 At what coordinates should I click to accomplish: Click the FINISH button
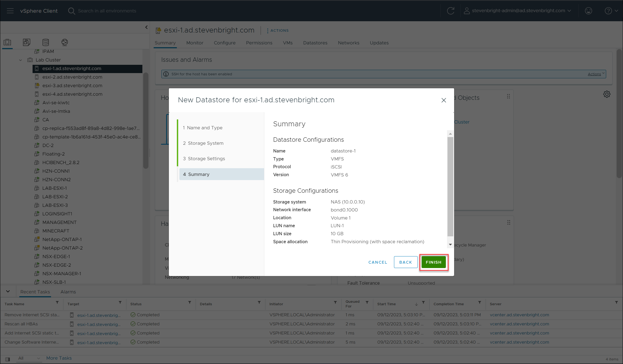[x=433, y=262]
